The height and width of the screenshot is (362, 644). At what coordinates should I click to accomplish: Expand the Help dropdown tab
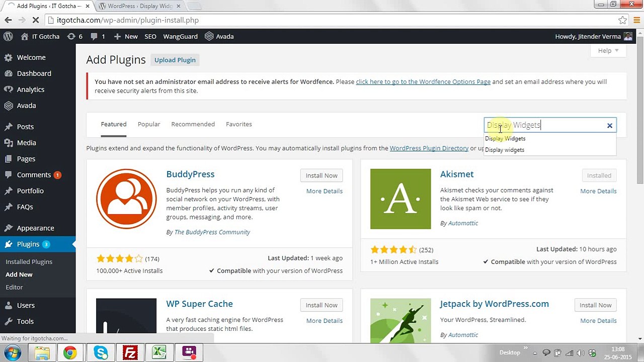pyautogui.click(x=608, y=51)
